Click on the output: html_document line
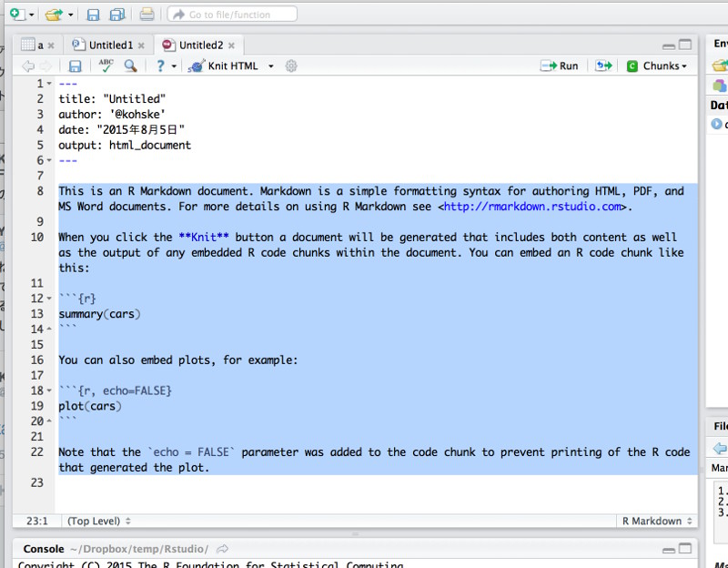 [x=125, y=145]
